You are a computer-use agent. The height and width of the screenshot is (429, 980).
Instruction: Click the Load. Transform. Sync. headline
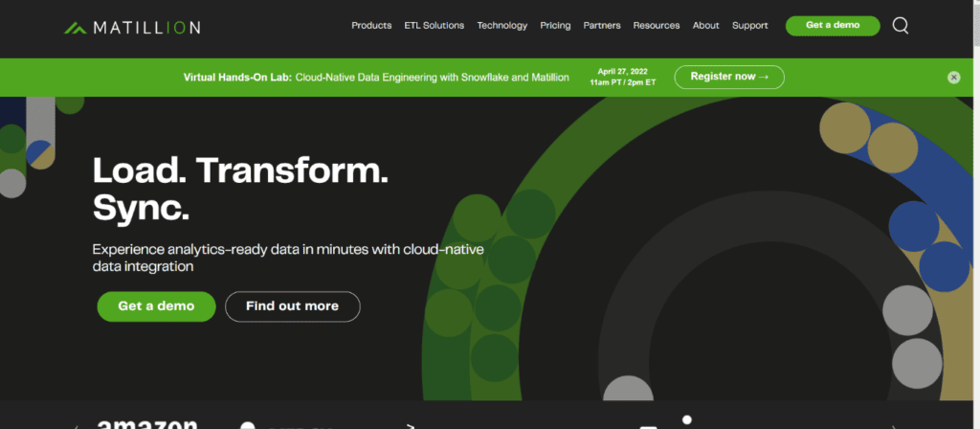[240, 190]
